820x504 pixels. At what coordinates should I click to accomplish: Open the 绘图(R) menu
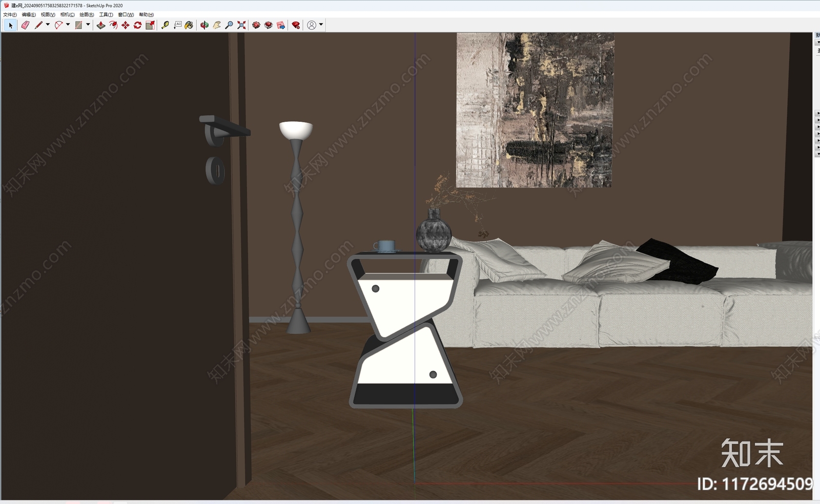click(x=87, y=15)
